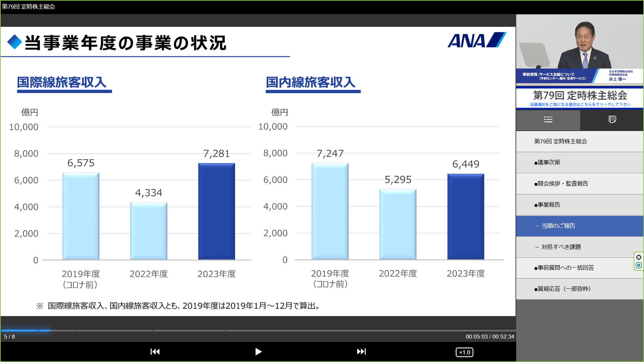The height and width of the screenshot is (362, 644).
Task: Play the shareholder meeting video
Action: coord(258,352)
